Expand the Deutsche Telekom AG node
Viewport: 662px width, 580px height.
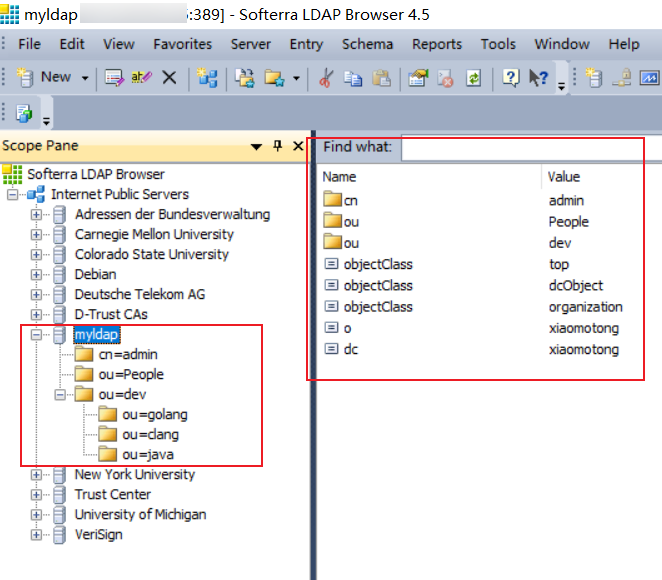click(x=36, y=295)
